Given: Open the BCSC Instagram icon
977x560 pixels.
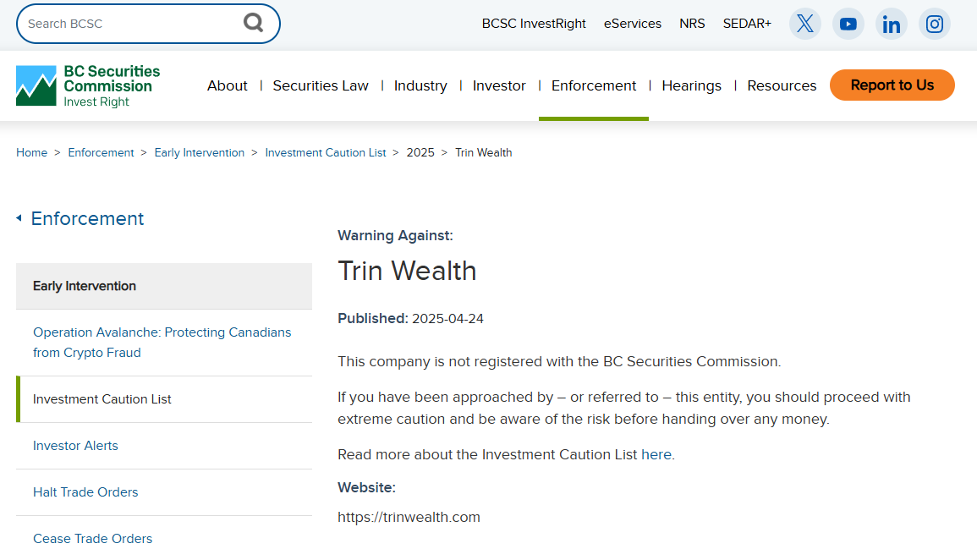Looking at the screenshot, I should pyautogui.click(x=935, y=24).
